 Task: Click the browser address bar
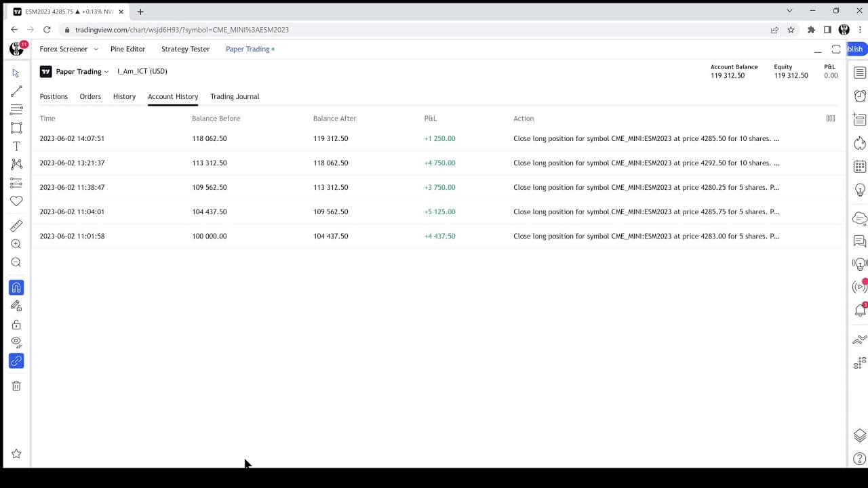coord(414,30)
